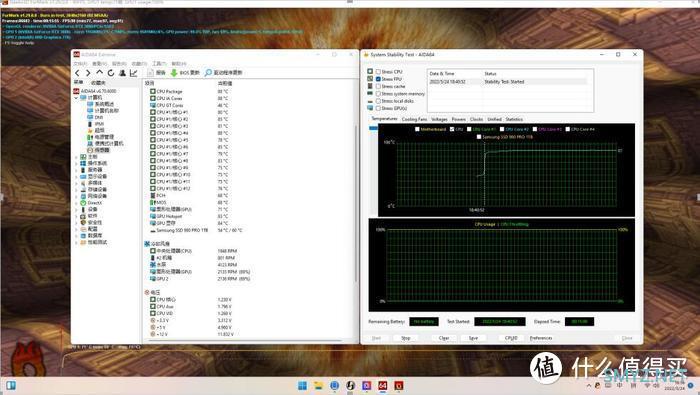Switch to the Statistics tab
The width and height of the screenshot is (700, 395).
pyautogui.click(x=514, y=119)
